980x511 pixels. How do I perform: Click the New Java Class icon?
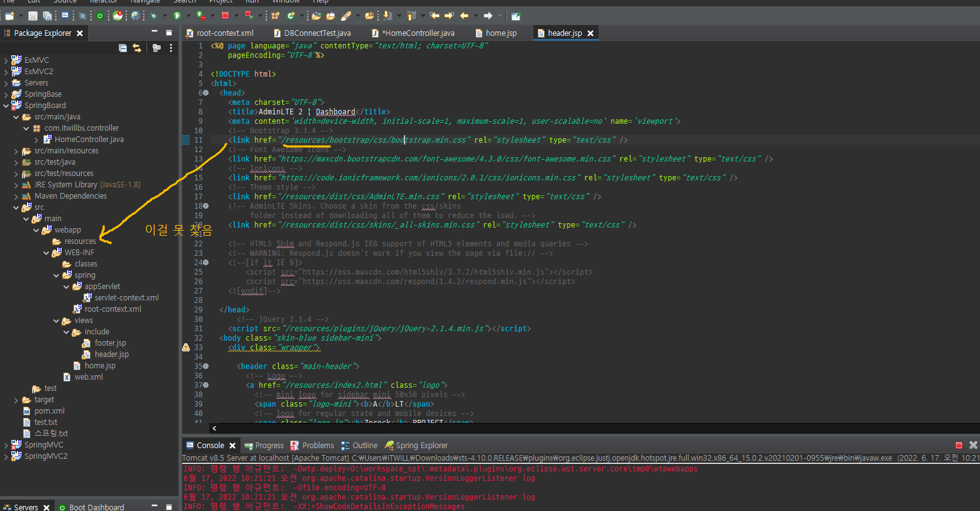coord(291,16)
